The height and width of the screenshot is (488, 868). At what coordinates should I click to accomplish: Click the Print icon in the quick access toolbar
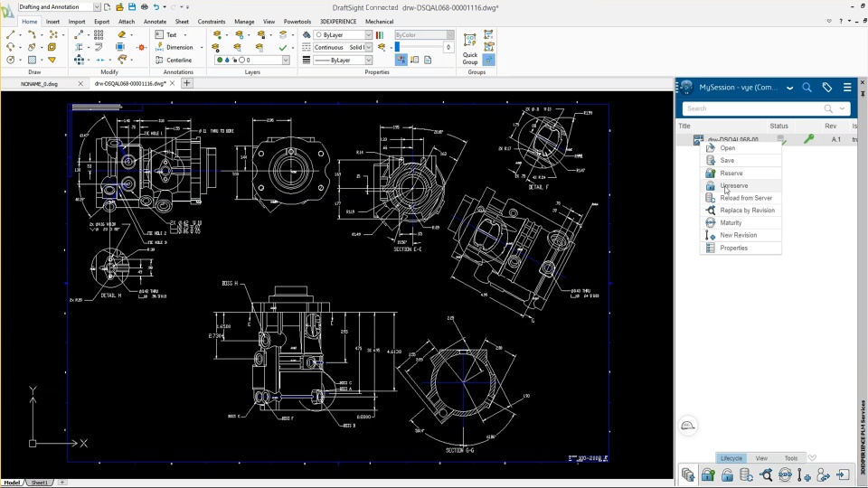(x=144, y=6)
